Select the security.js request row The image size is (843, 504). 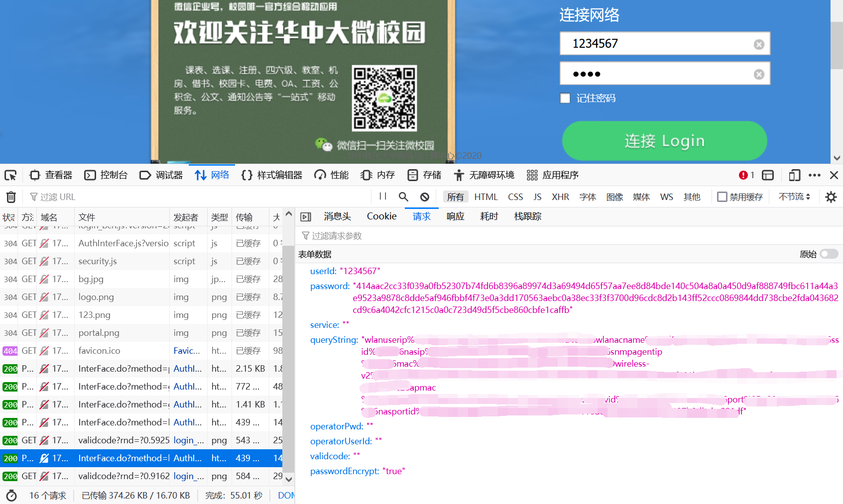coord(141,261)
